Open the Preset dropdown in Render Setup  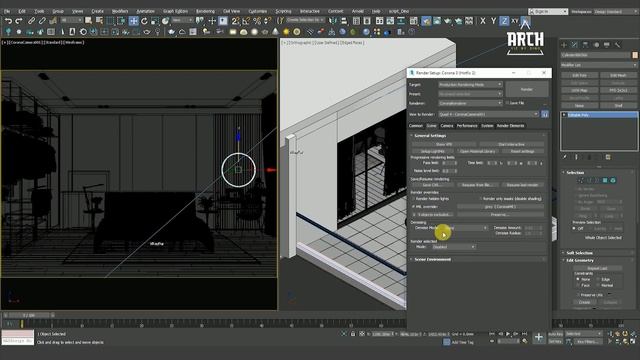click(470, 94)
